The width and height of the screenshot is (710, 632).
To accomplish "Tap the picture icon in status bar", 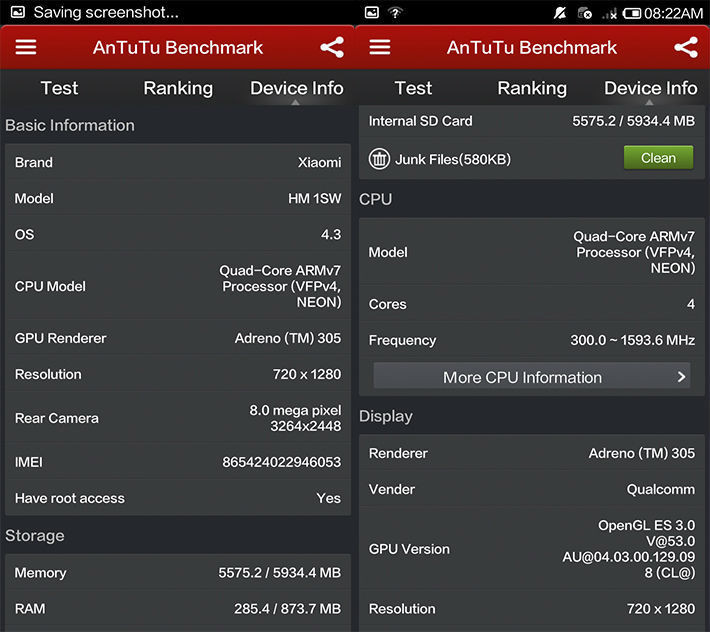I will point(372,13).
